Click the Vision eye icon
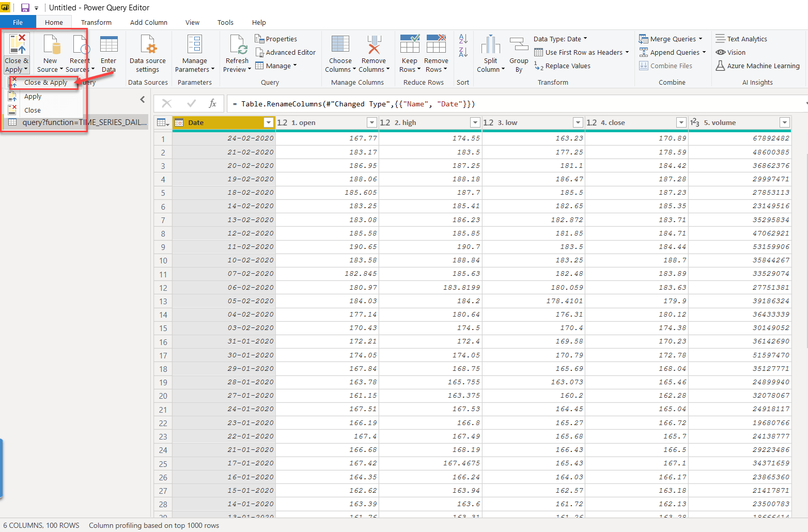The image size is (808, 532). tap(721, 52)
